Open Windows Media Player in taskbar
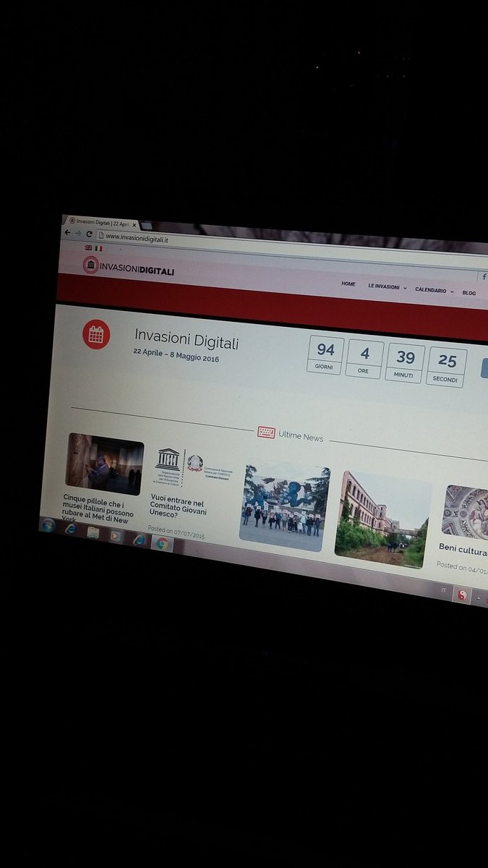The width and height of the screenshot is (488, 868). pyautogui.click(x=115, y=536)
